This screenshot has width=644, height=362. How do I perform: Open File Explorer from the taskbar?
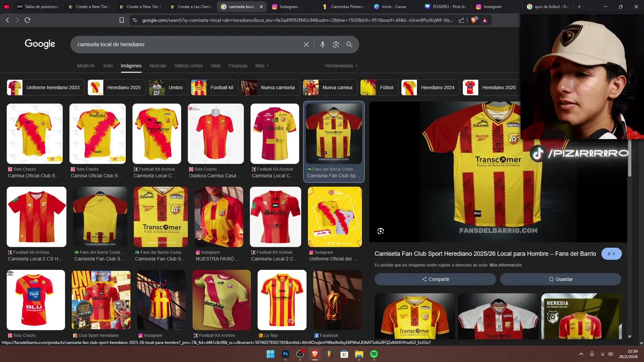359,354
